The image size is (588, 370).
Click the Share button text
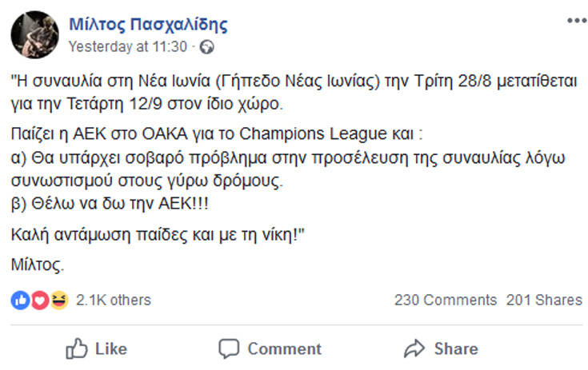tap(456, 348)
